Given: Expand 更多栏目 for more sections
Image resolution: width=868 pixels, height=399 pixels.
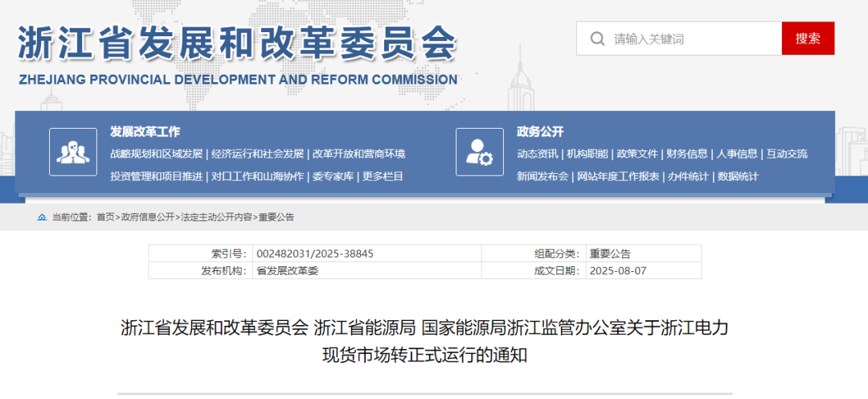Looking at the screenshot, I should (x=383, y=176).
